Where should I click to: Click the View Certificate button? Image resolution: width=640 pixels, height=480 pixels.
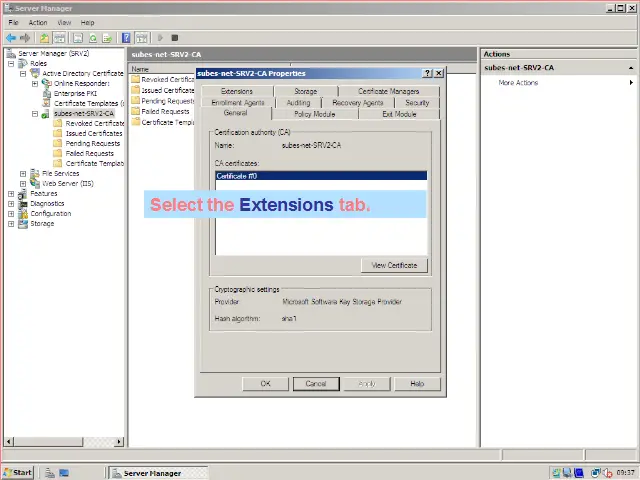click(x=394, y=265)
